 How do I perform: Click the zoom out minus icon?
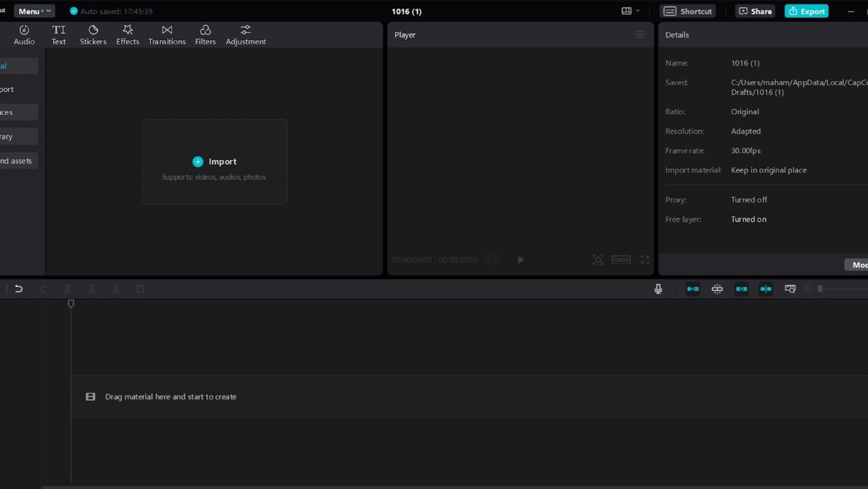point(808,289)
